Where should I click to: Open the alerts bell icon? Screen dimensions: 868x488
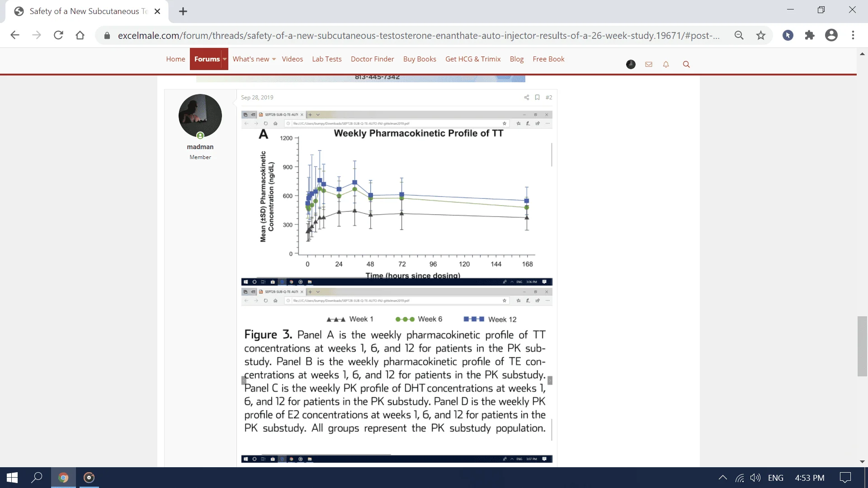coord(666,65)
